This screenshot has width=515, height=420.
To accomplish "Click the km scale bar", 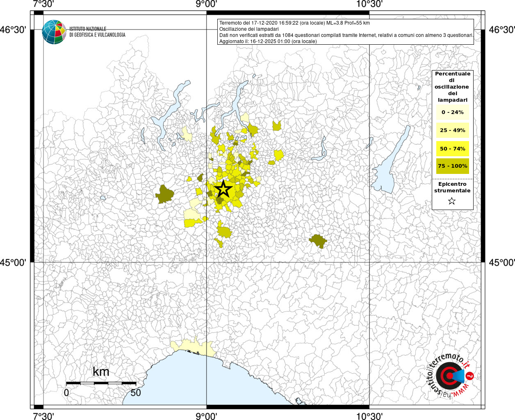I will [x=101, y=383].
